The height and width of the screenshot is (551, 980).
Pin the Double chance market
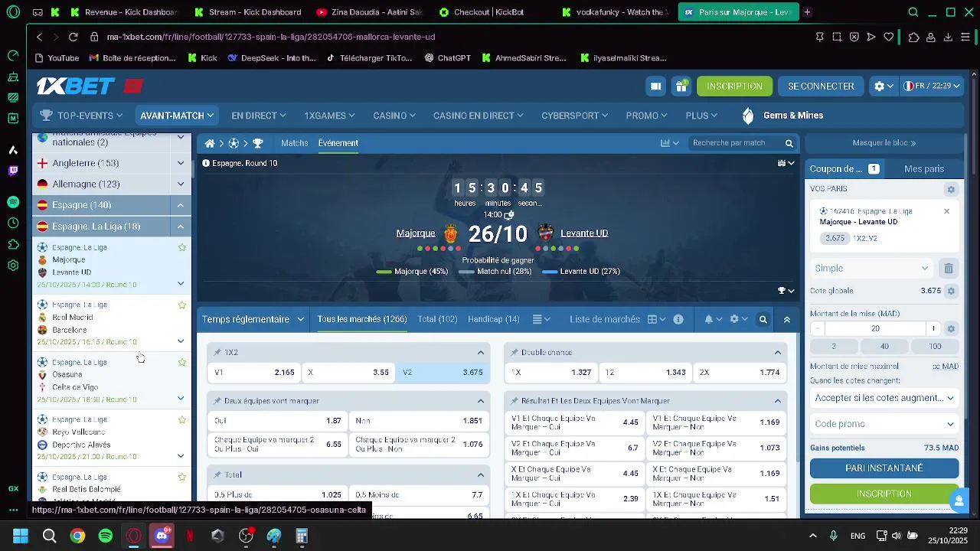[x=514, y=353]
